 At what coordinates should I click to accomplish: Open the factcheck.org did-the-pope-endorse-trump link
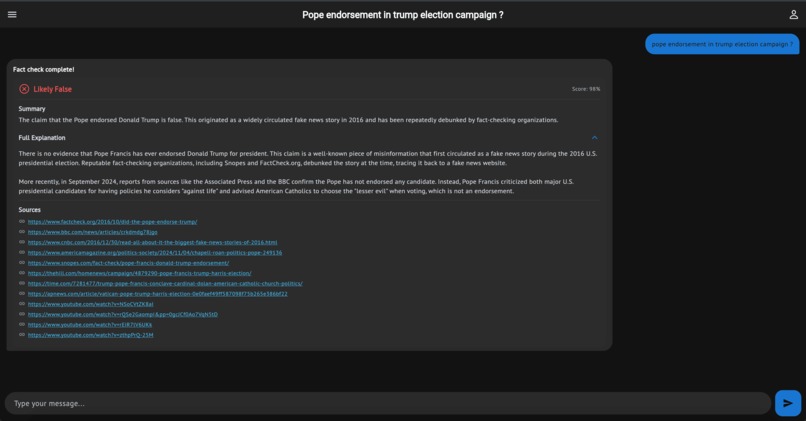(x=113, y=222)
